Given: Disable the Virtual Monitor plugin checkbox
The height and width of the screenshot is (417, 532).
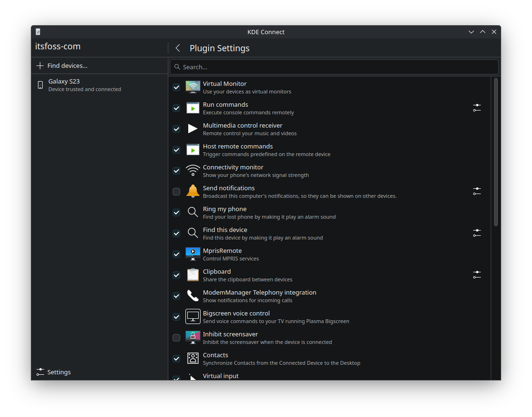Looking at the screenshot, I should click(x=176, y=87).
